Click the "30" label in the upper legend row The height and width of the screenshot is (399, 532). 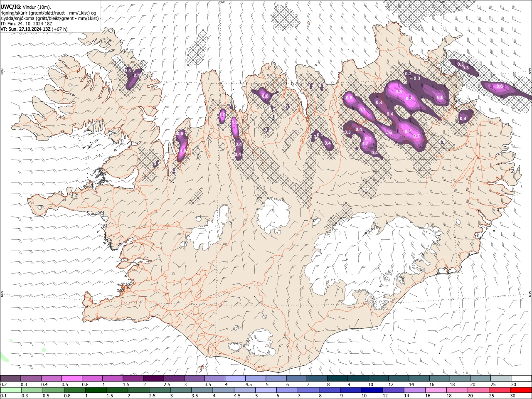[514, 384]
